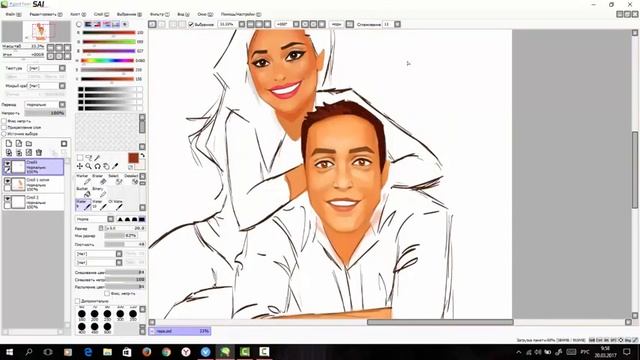
Task: Enable layer Фикс. непр-ть checkbox
Action: tap(4, 121)
